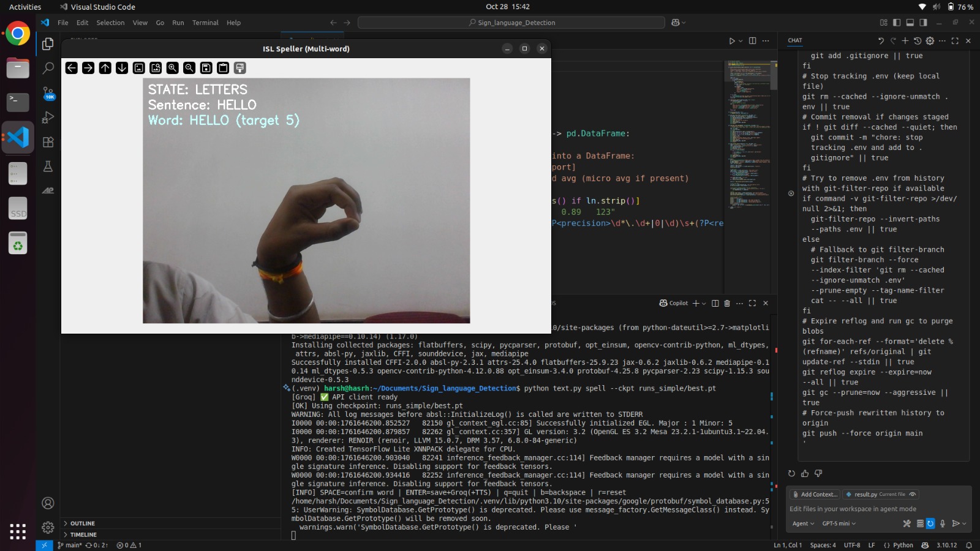Open ISL Speller properties brush icon
The width and height of the screenshot is (980, 551).
pos(240,68)
